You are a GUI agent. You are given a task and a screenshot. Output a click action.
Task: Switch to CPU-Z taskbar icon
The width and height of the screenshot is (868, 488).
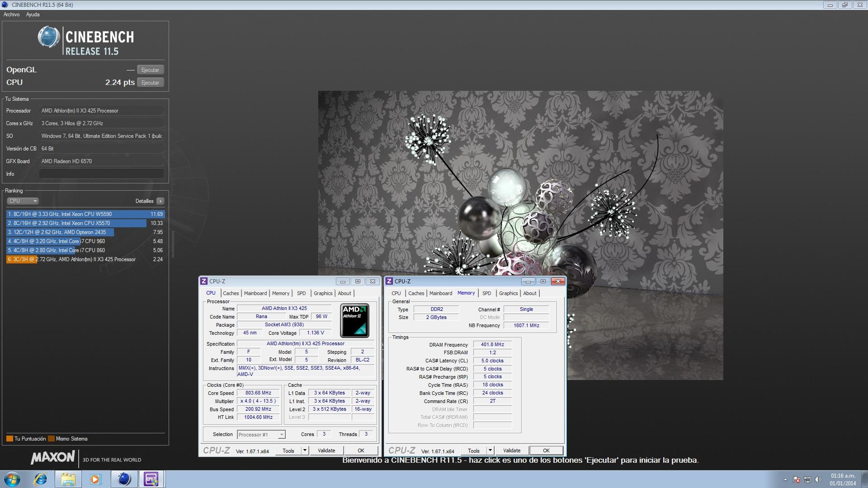coord(151,479)
